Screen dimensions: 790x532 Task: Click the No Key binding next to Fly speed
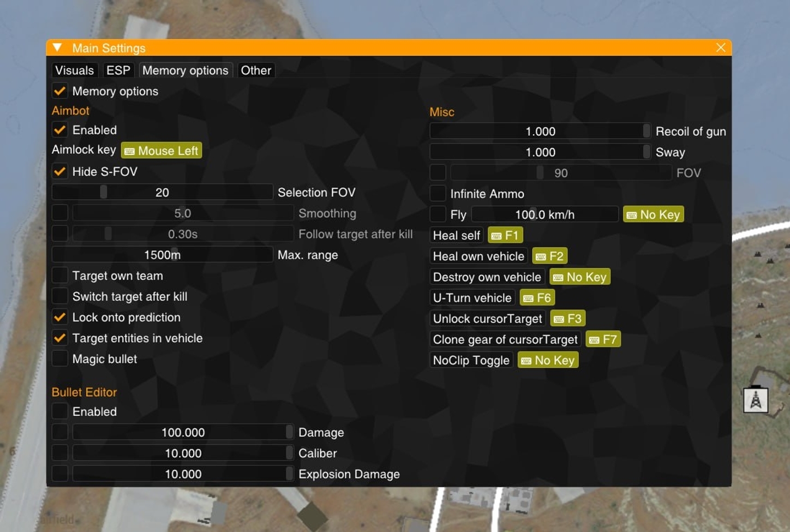click(653, 214)
